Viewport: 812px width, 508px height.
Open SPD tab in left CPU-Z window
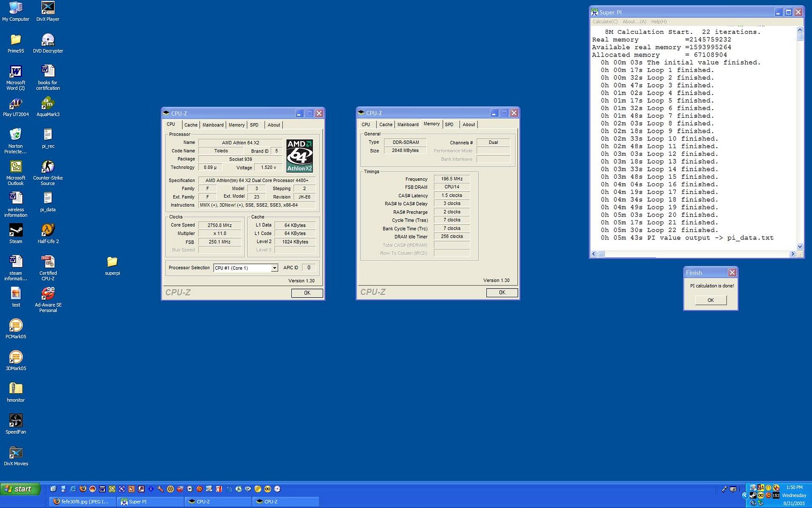click(254, 125)
